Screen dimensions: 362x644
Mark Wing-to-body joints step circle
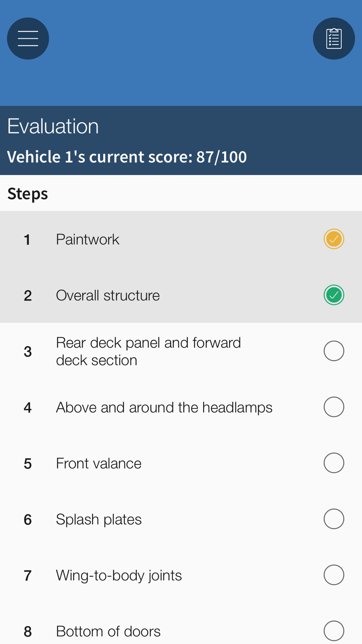[x=334, y=575]
